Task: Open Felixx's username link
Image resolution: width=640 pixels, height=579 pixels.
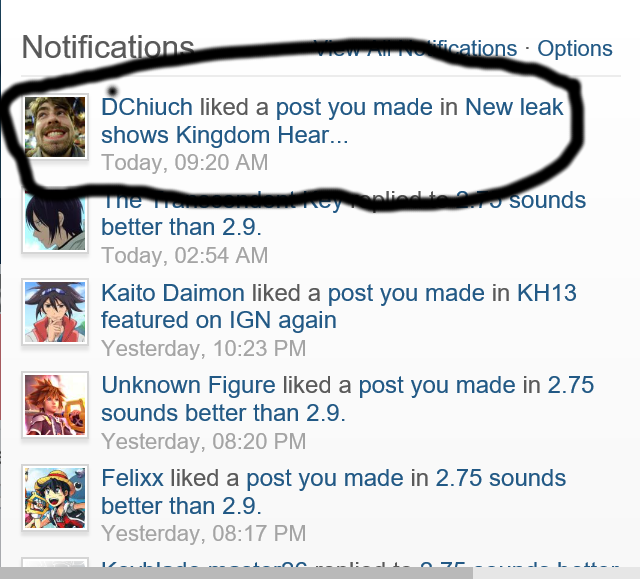Action: point(132,478)
